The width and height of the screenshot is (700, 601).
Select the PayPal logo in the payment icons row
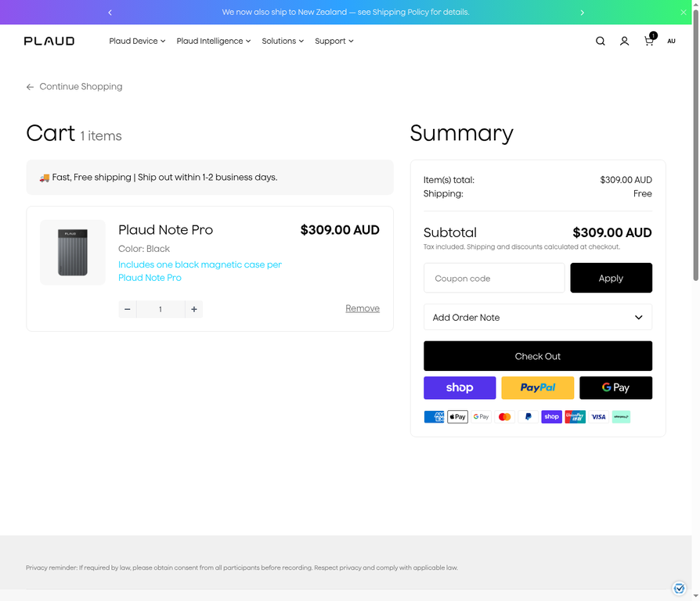click(x=528, y=416)
